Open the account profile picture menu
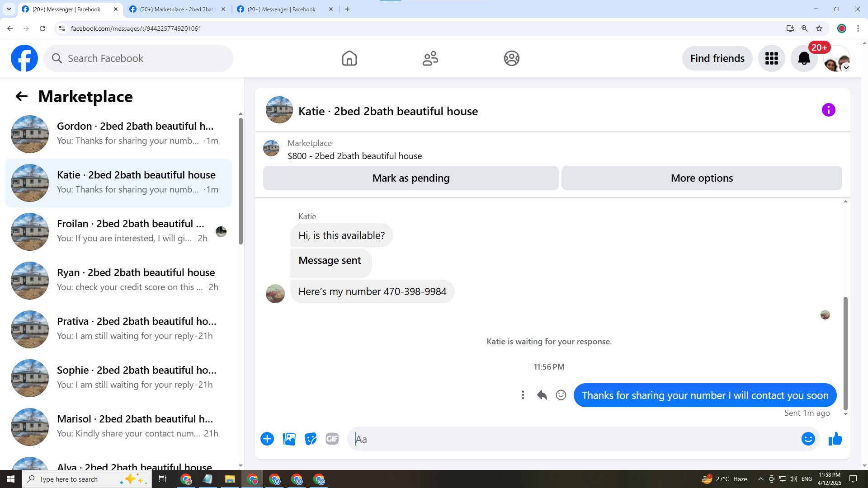 click(837, 58)
